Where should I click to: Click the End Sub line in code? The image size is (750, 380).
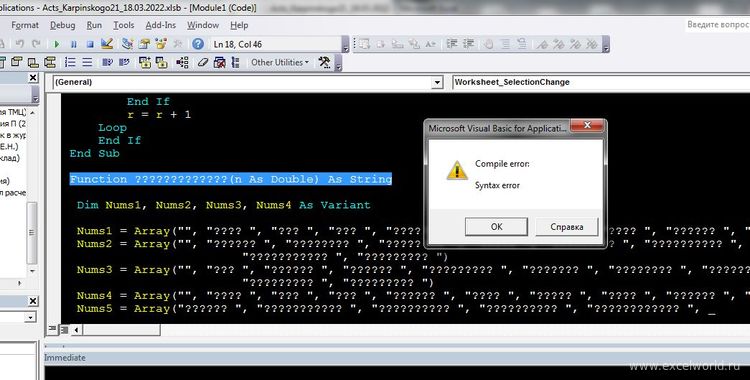pos(94,153)
